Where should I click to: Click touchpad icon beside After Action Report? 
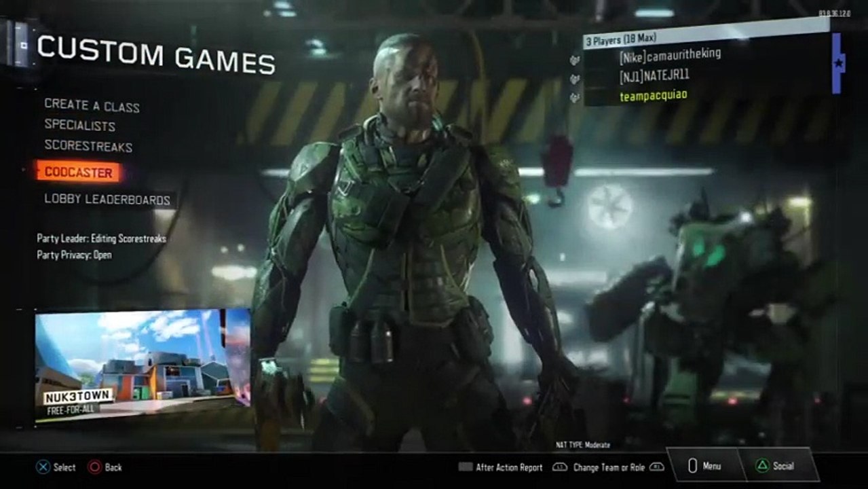coord(465,467)
